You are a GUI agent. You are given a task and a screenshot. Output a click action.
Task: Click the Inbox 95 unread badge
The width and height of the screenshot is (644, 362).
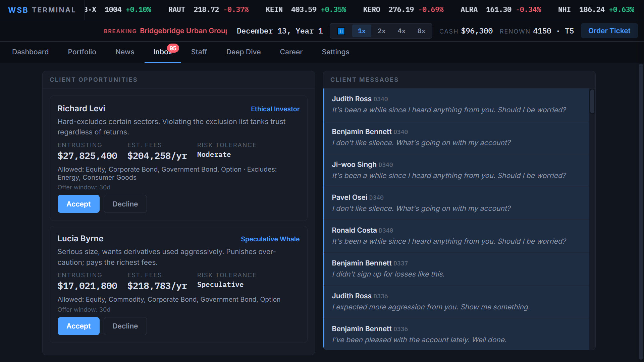click(x=173, y=48)
